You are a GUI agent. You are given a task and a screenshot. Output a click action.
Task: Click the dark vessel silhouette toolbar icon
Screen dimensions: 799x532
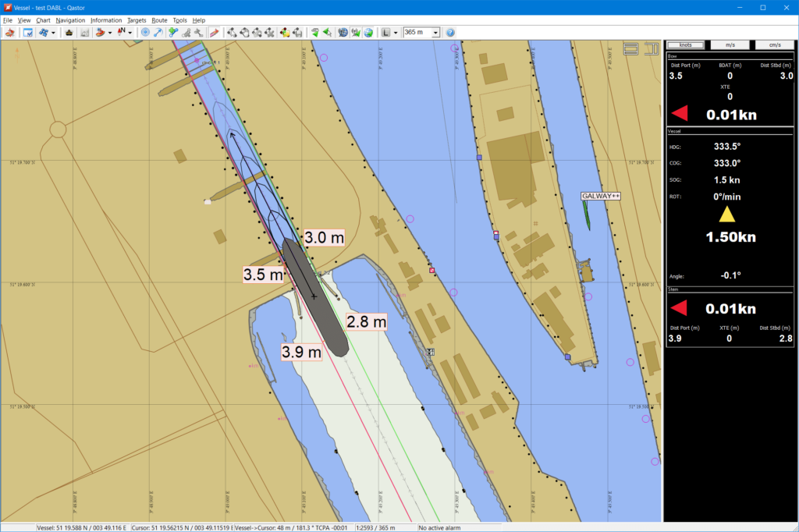[69, 33]
